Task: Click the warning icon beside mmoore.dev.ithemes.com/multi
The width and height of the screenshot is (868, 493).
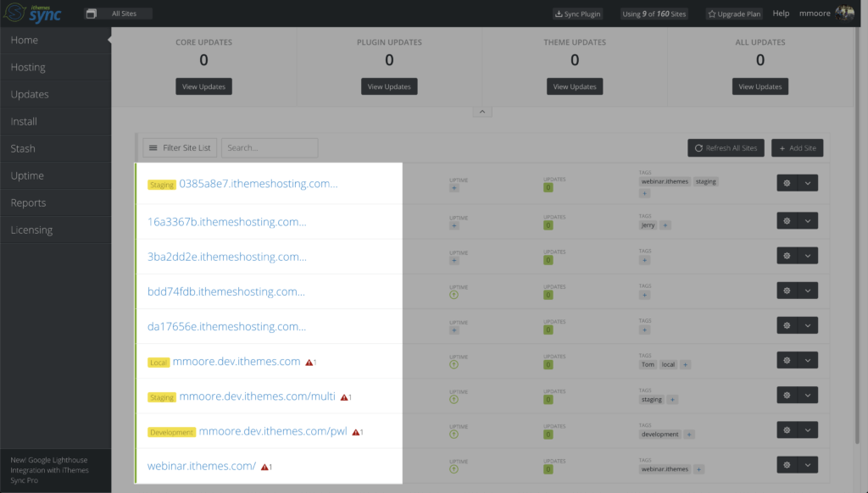Action: [x=346, y=397]
